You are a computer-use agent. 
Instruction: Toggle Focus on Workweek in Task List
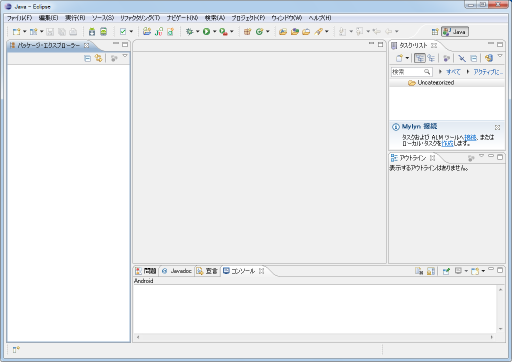446,58
